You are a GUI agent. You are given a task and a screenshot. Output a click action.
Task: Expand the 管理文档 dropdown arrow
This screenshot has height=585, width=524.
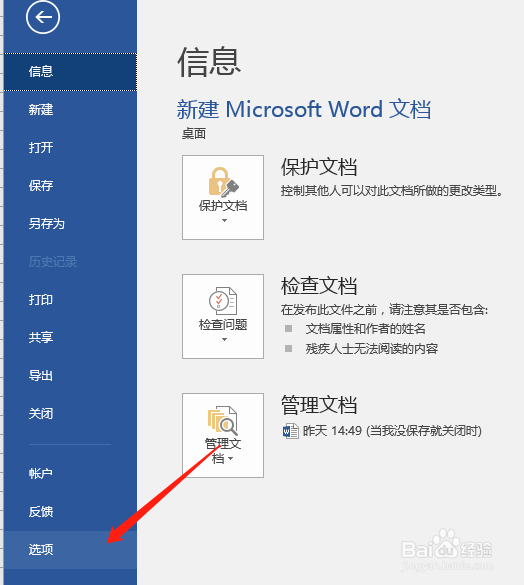(x=231, y=459)
